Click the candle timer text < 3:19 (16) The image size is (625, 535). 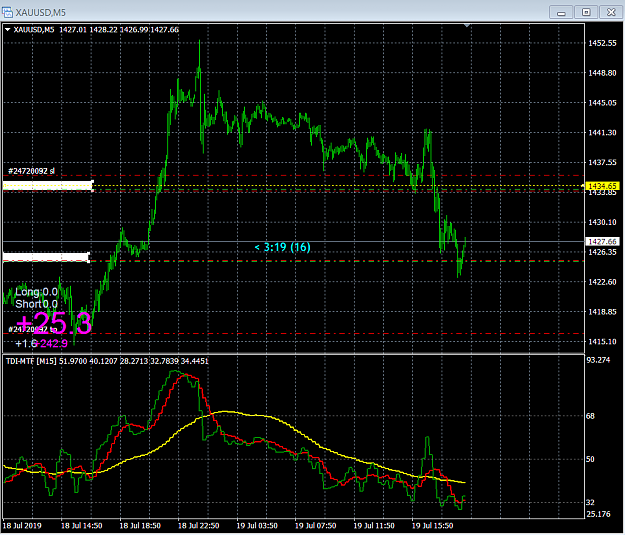pyautogui.click(x=283, y=247)
